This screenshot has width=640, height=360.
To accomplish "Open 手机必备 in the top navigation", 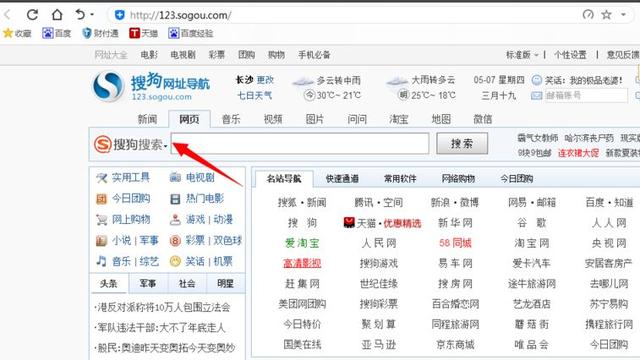I will [x=314, y=55].
